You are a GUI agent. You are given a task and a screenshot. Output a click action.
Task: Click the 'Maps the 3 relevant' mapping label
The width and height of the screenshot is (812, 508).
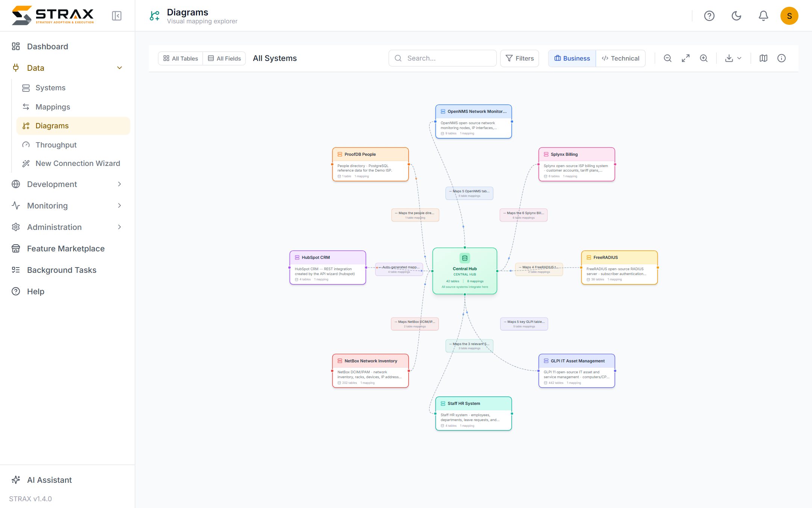click(x=469, y=345)
